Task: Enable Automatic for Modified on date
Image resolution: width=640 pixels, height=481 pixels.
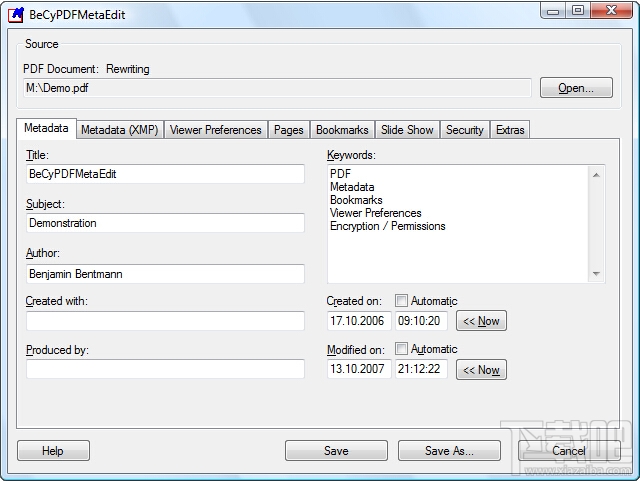Action: tap(401, 349)
